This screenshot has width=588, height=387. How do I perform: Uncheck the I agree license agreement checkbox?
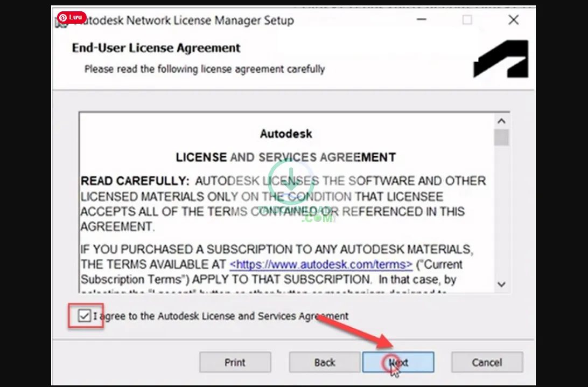pyautogui.click(x=84, y=316)
